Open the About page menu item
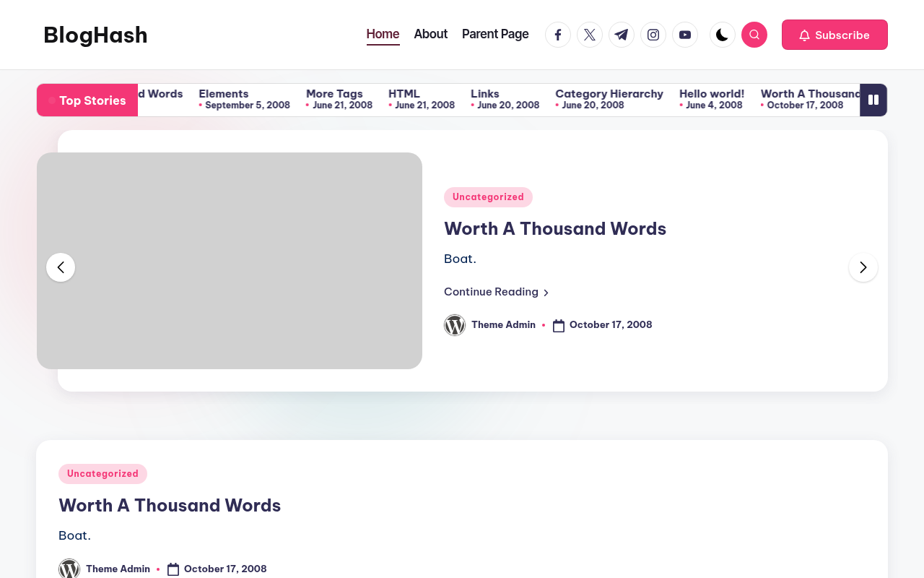924x578 pixels. pyautogui.click(x=431, y=34)
